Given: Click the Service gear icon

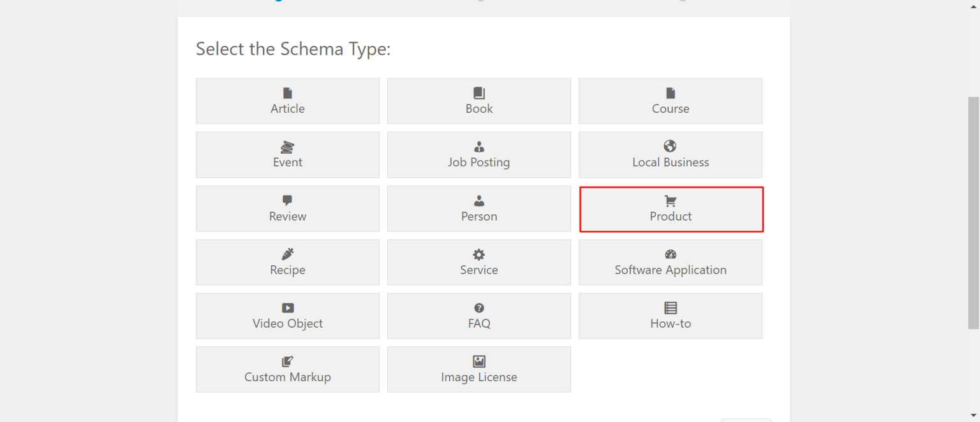Looking at the screenshot, I should pos(479,254).
